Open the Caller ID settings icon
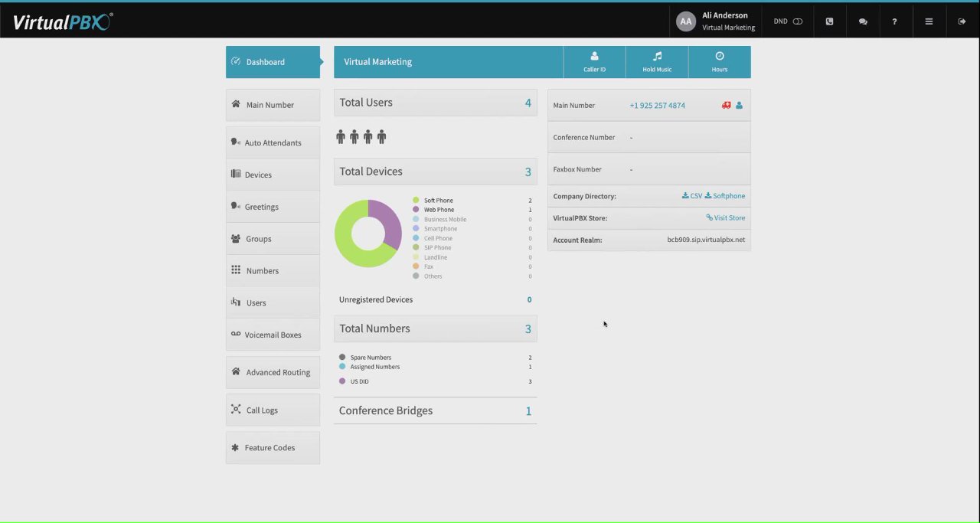The width and height of the screenshot is (980, 523). tap(594, 56)
